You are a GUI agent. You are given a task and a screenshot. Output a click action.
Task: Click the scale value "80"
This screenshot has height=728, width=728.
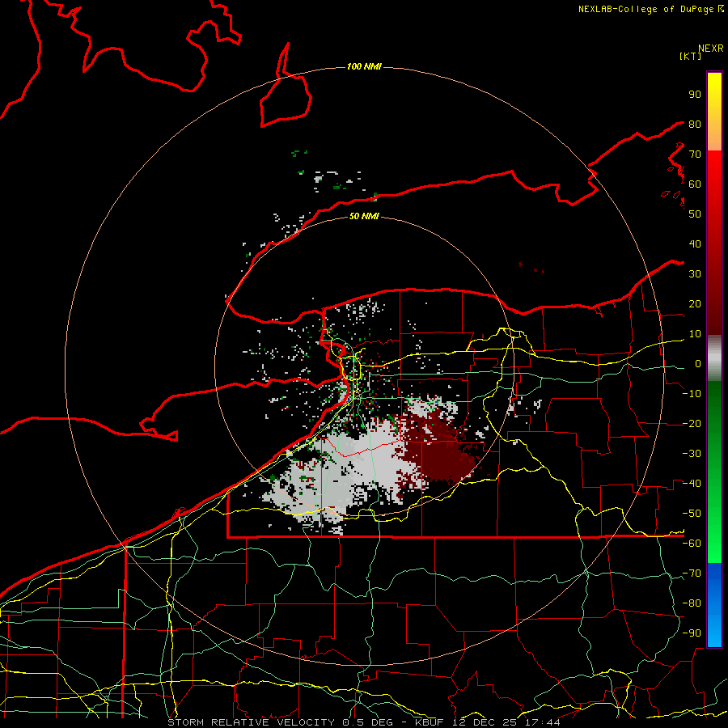(695, 125)
